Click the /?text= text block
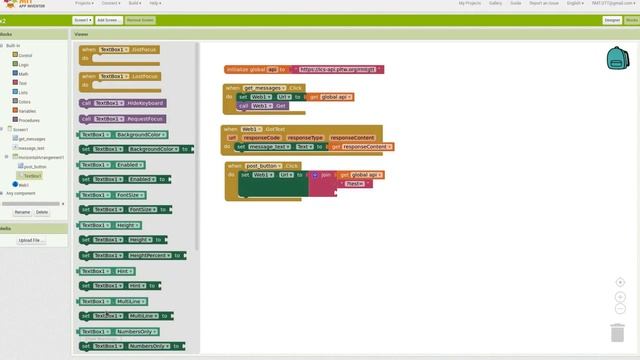The width and height of the screenshot is (640, 360). point(355,184)
